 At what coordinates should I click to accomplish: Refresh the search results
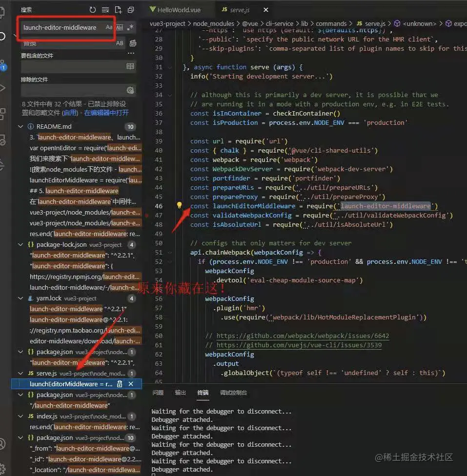[93, 10]
